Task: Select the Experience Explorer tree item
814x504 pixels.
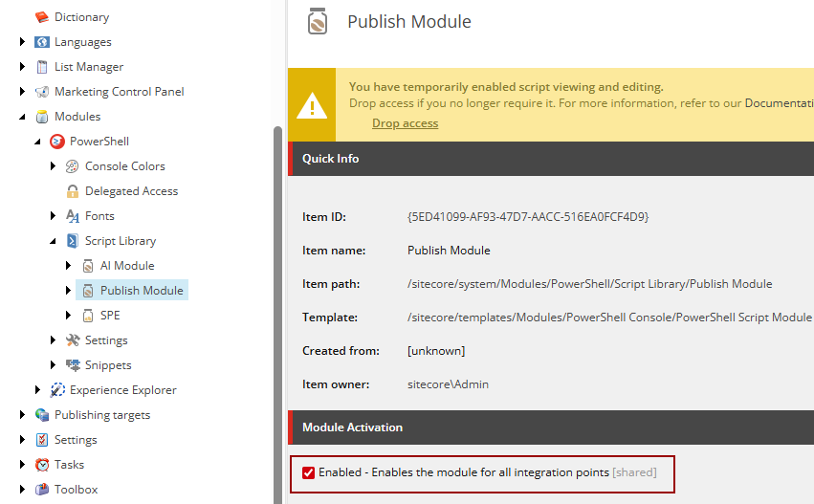Action: [123, 390]
